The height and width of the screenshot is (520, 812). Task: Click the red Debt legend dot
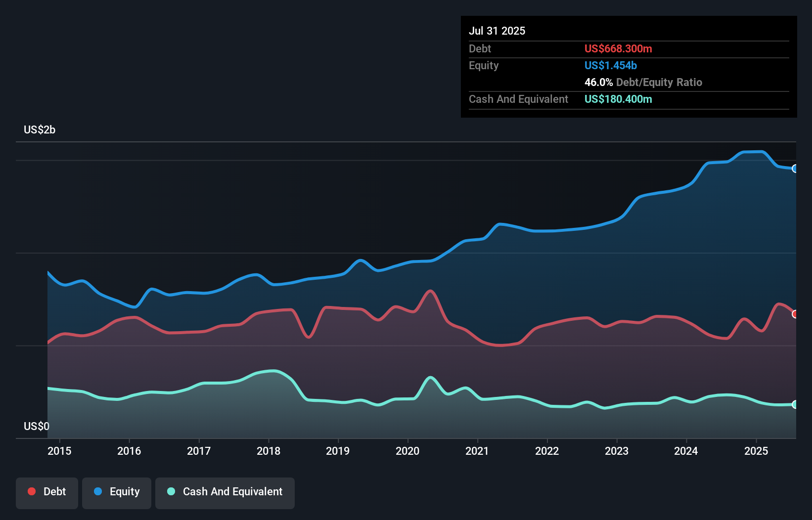point(31,491)
